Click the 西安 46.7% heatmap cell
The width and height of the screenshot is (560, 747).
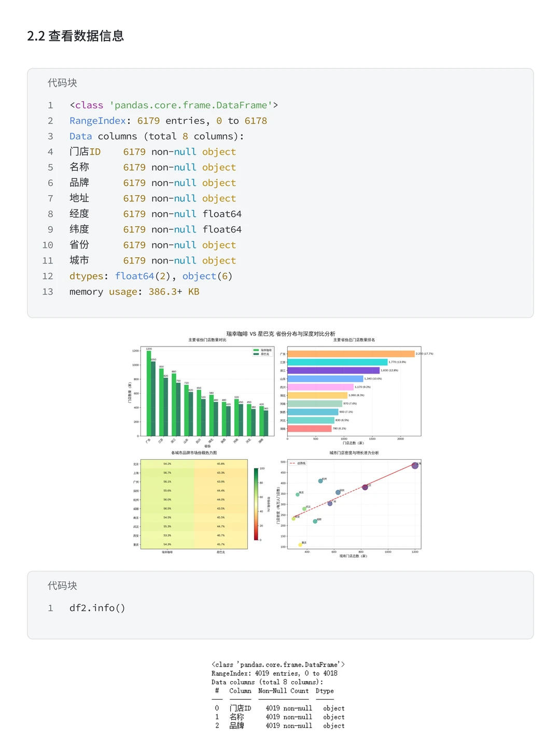pyautogui.click(x=221, y=535)
